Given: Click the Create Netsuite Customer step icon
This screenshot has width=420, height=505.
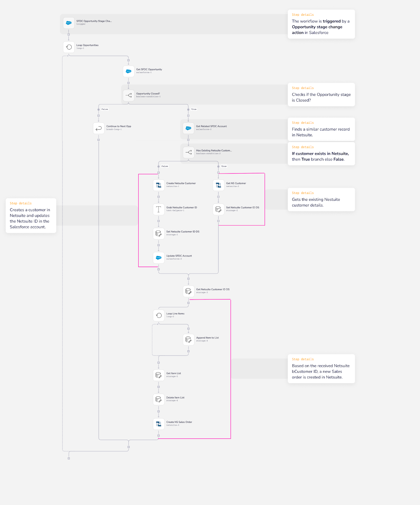Looking at the screenshot, I should (x=159, y=185).
